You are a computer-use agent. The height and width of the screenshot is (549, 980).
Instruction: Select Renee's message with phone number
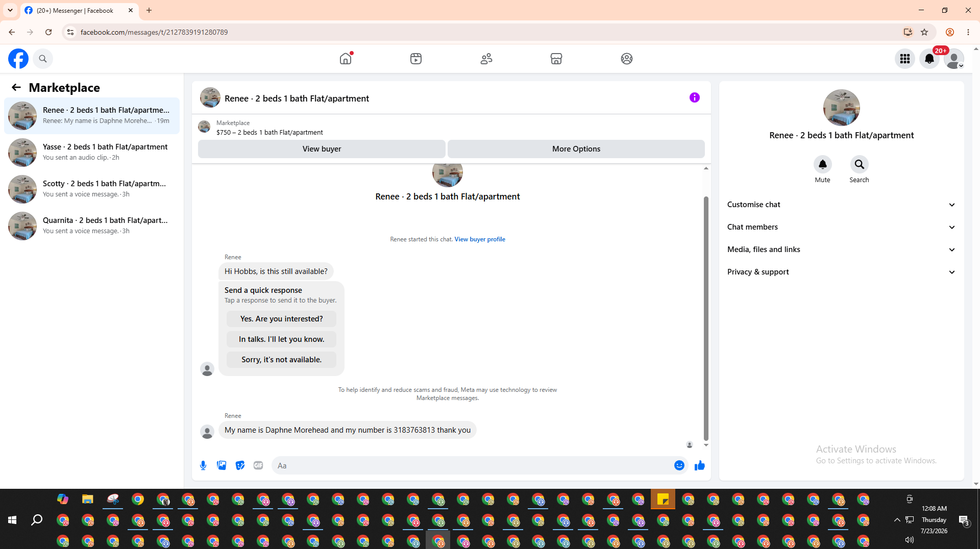click(348, 430)
